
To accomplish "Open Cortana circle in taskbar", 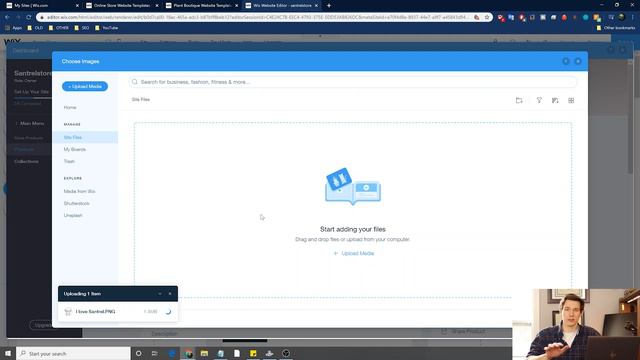I will click(138, 353).
